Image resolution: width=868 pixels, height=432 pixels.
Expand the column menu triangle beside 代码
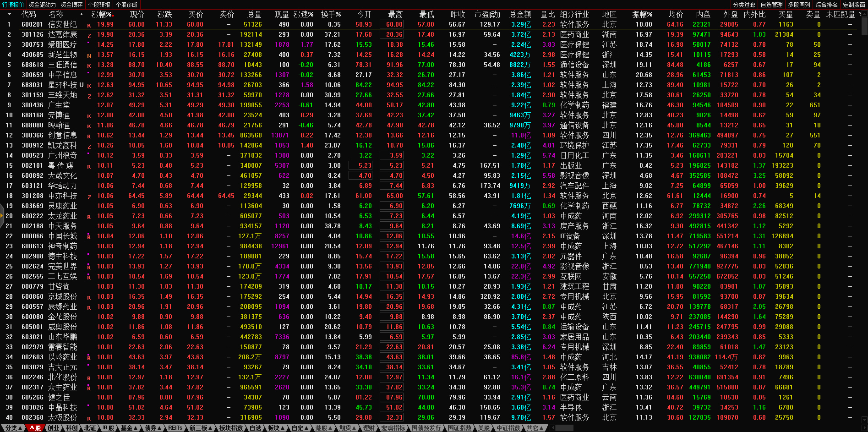(x=9, y=14)
